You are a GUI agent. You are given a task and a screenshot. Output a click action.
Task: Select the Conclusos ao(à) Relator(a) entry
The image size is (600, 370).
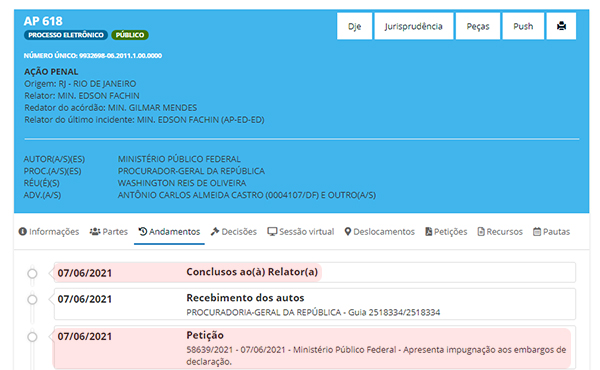click(315, 272)
